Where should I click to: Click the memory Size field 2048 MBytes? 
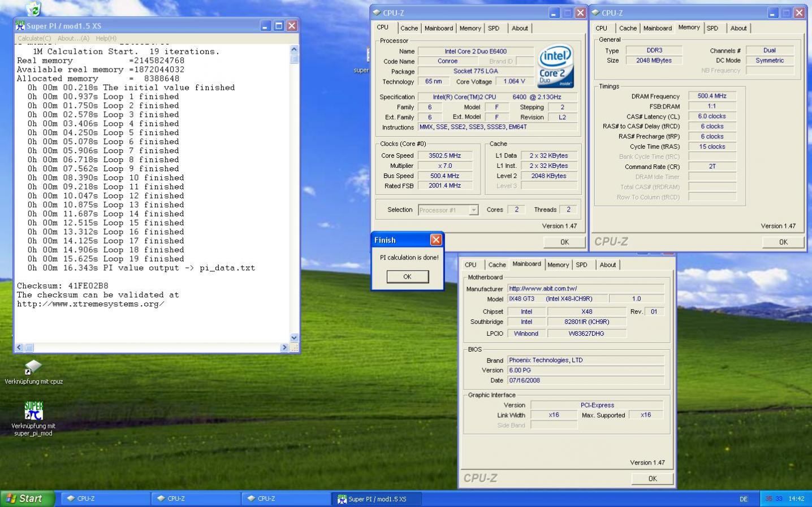tap(654, 60)
